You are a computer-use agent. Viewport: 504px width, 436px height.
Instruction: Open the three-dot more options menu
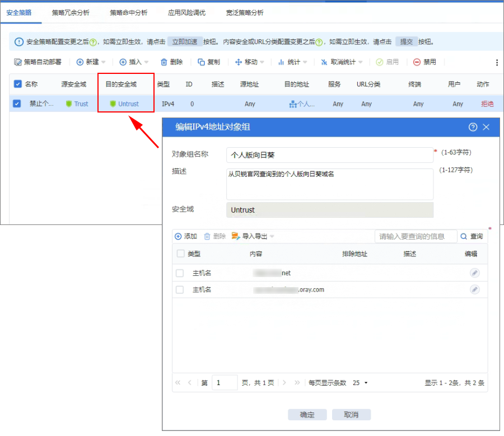tap(497, 63)
